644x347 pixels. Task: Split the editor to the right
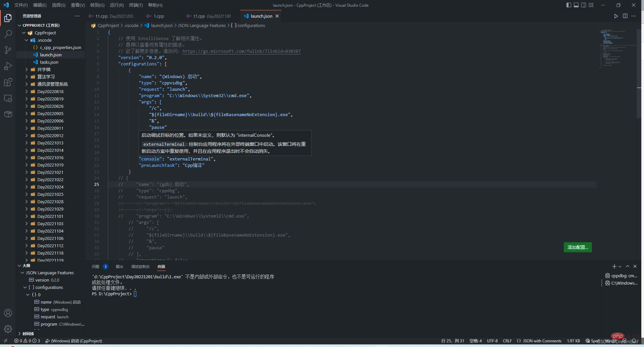625,16
